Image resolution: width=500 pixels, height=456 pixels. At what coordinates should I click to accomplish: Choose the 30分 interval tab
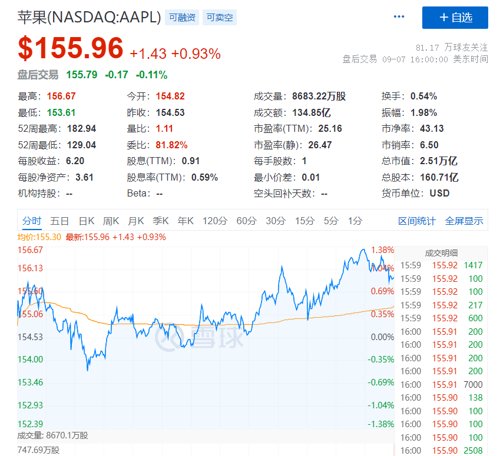(x=276, y=221)
